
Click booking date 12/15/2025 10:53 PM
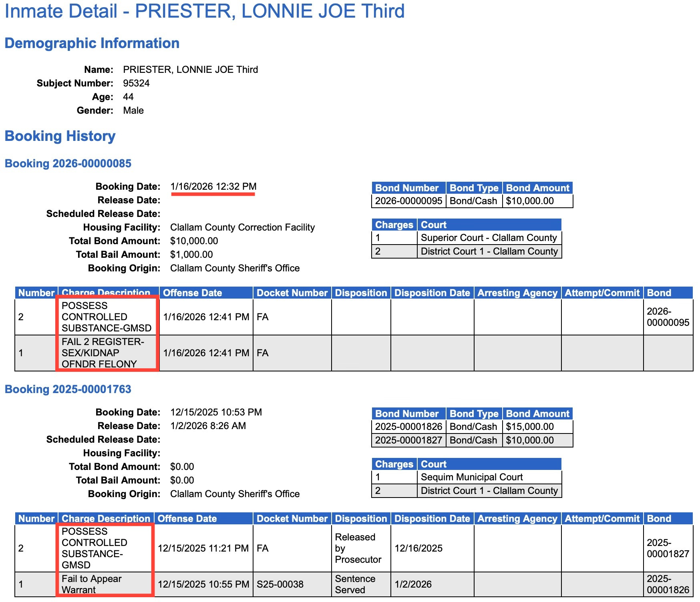coord(216,412)
